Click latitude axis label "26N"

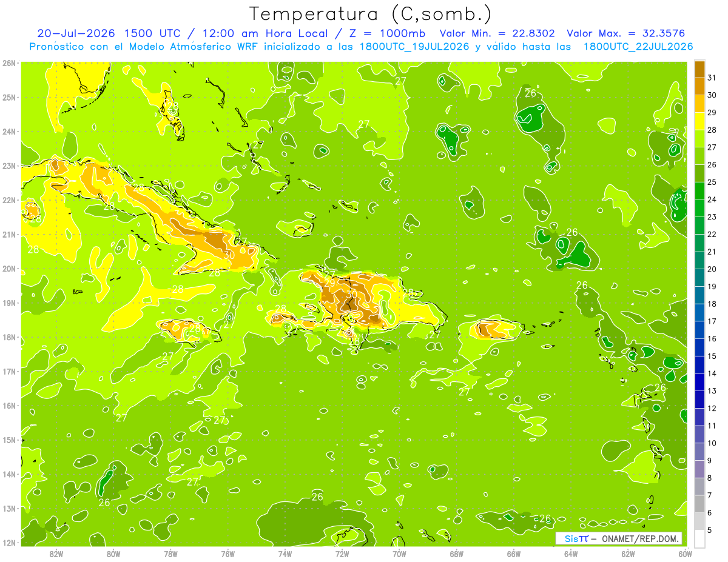click(9, 63)
